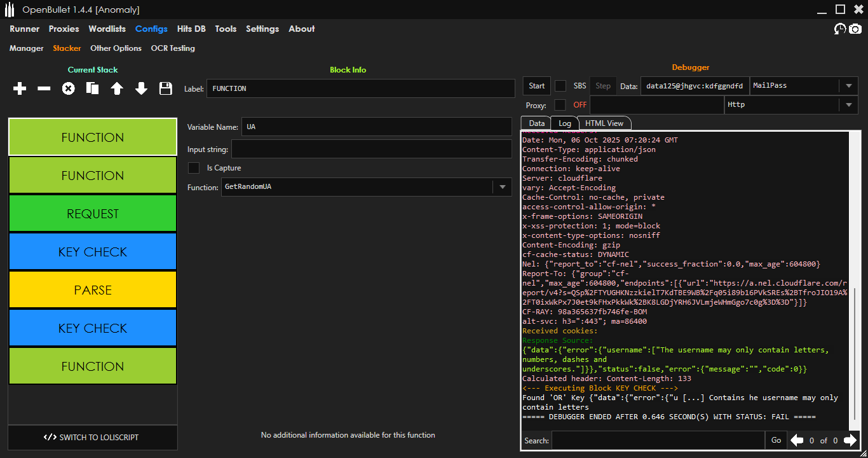Save the config with the floppy disk icon
This screenshot has width=868, height=458.
point(166,89)
